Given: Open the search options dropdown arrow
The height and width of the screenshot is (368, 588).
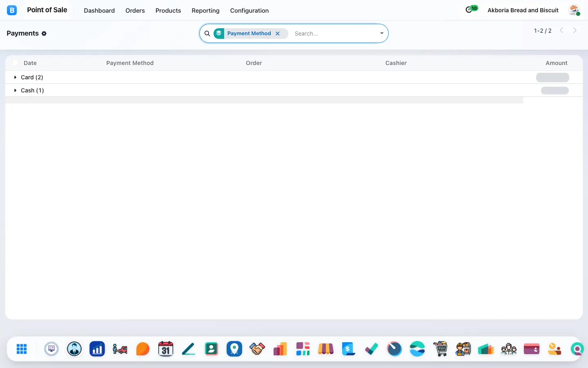Looking at the screenshot, I should (x=382, y=34).
